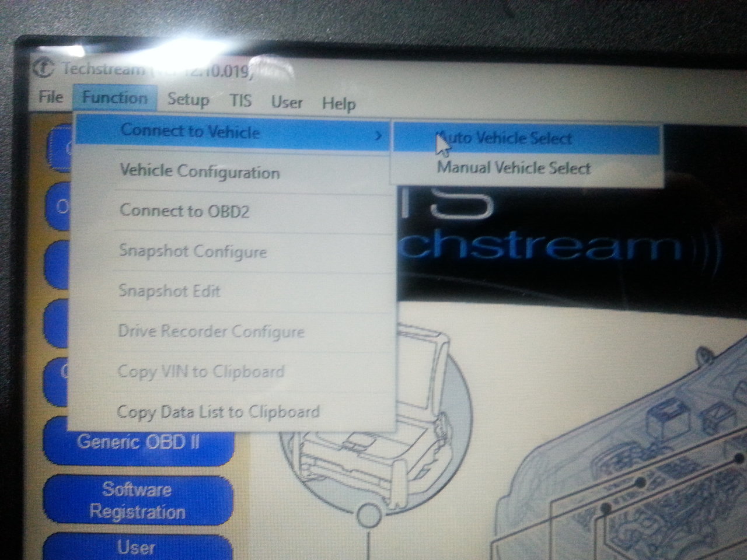747x560 pixels.
Task: Open the TIS menu
Action: [x=240, y=101]
